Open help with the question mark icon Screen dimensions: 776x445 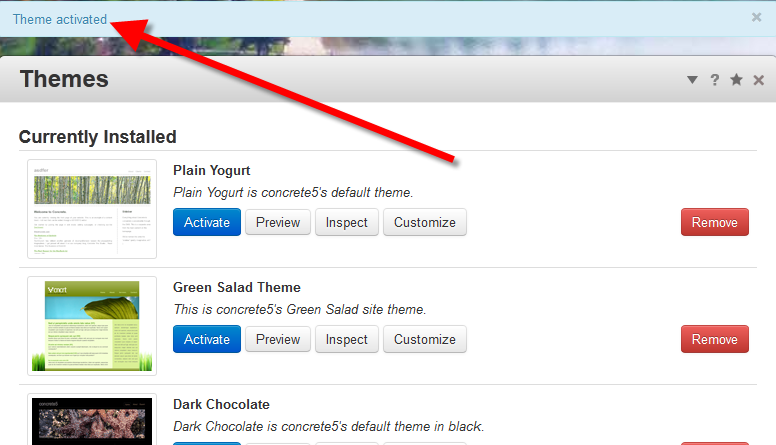(714, 80)
